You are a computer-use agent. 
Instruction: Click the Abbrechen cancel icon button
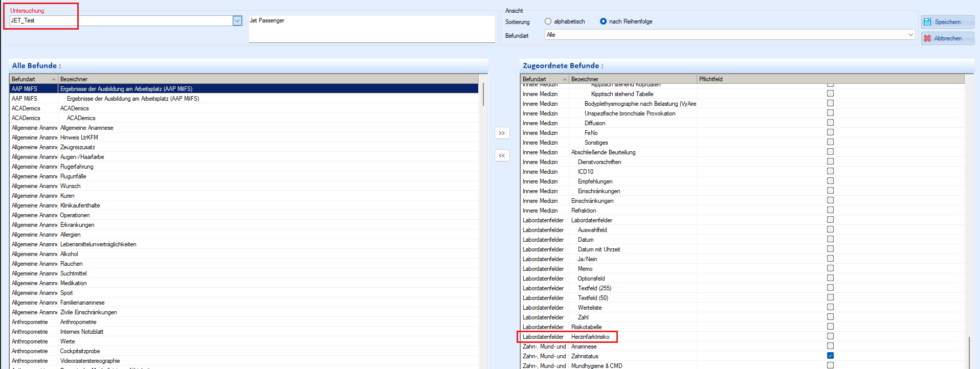click(947, 38)
